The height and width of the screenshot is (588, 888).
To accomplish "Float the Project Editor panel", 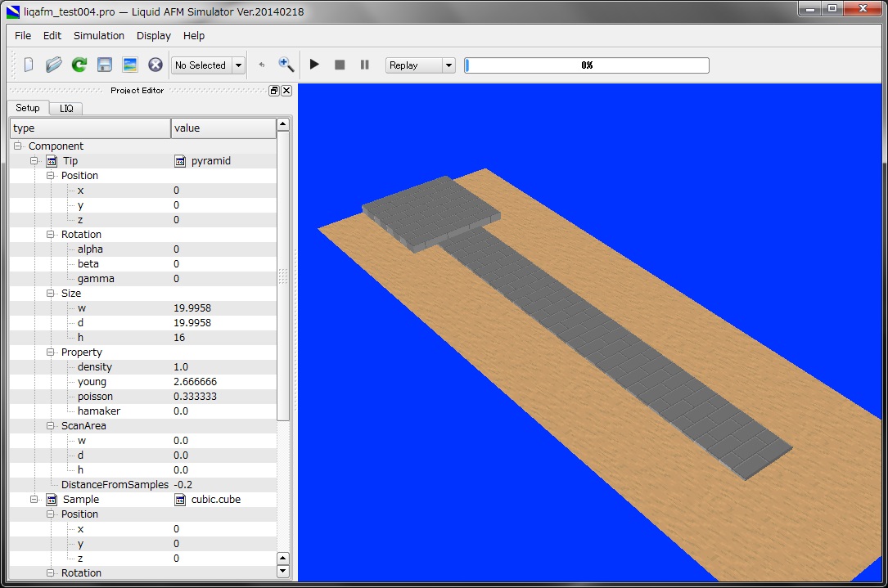I will click(274, 91).
